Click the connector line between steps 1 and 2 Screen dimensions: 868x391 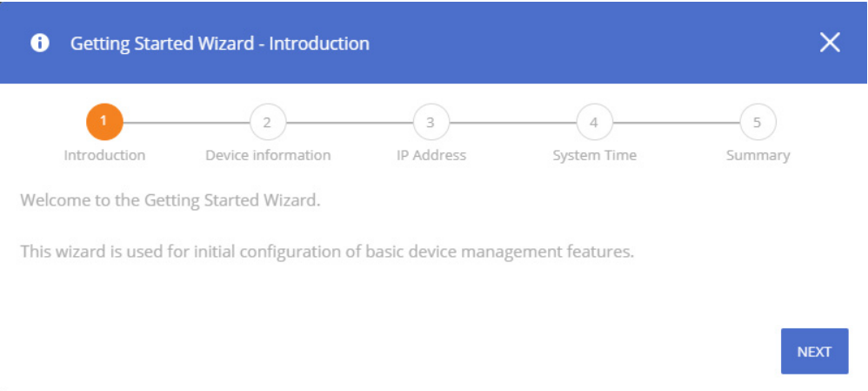point(186,123)
